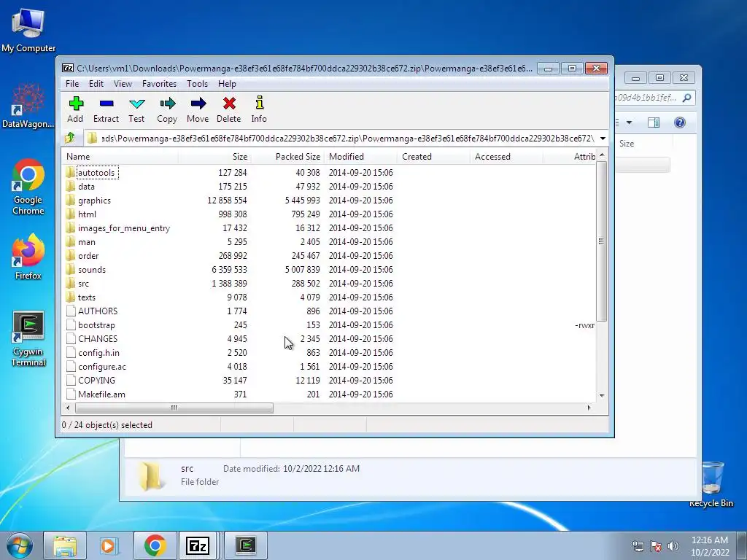
Task: Go up one level with folder-up icon
Action: tap(70, 138)
